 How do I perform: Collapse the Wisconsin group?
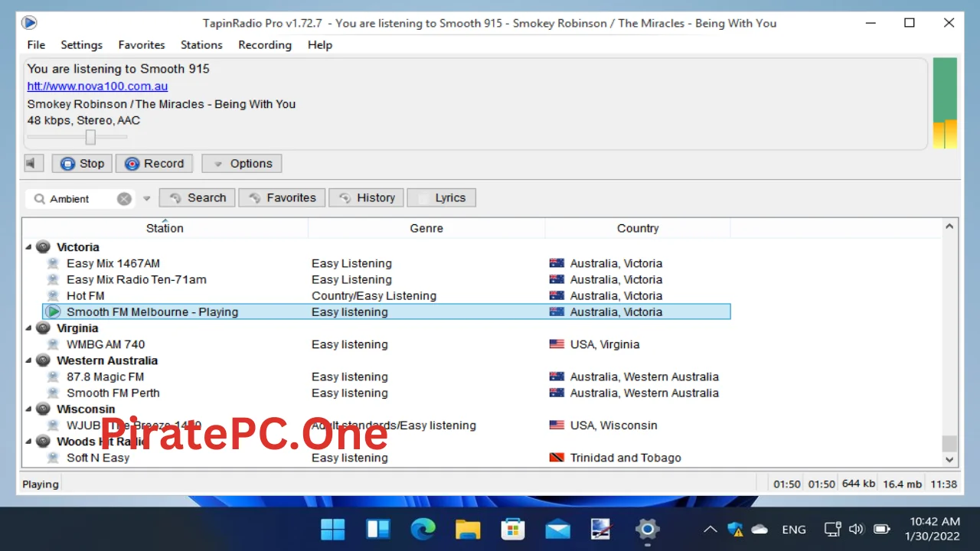29,409
